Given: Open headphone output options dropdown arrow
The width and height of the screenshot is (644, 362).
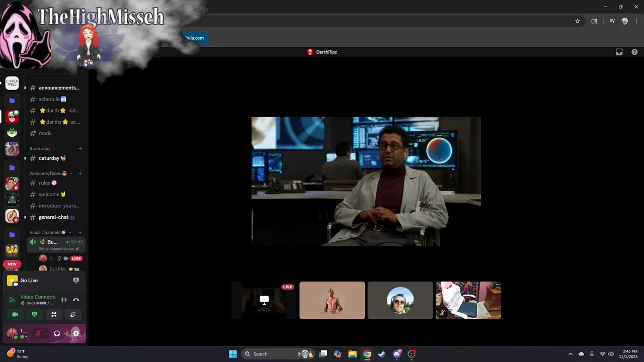Looking at the screenshot, I should [x=66, y=333].
